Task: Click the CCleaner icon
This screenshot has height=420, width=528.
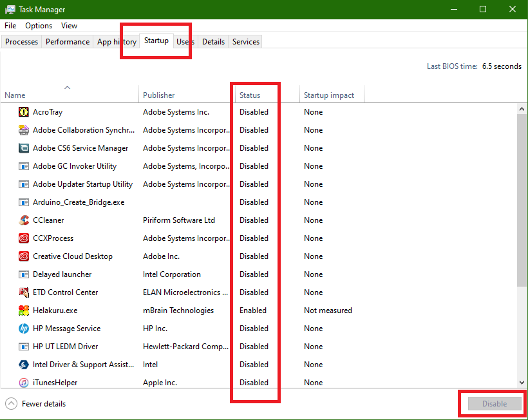Action: [x=24, y=220]
